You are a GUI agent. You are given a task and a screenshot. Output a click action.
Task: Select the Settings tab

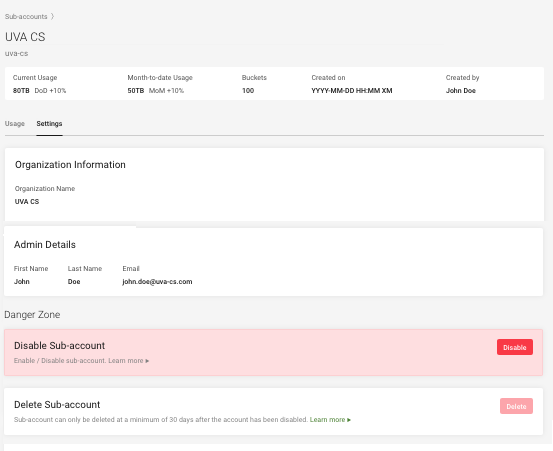(49, 124)
